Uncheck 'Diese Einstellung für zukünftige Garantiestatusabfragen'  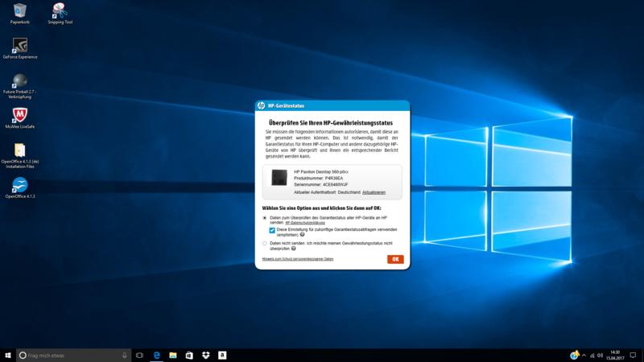coord(272,230)
